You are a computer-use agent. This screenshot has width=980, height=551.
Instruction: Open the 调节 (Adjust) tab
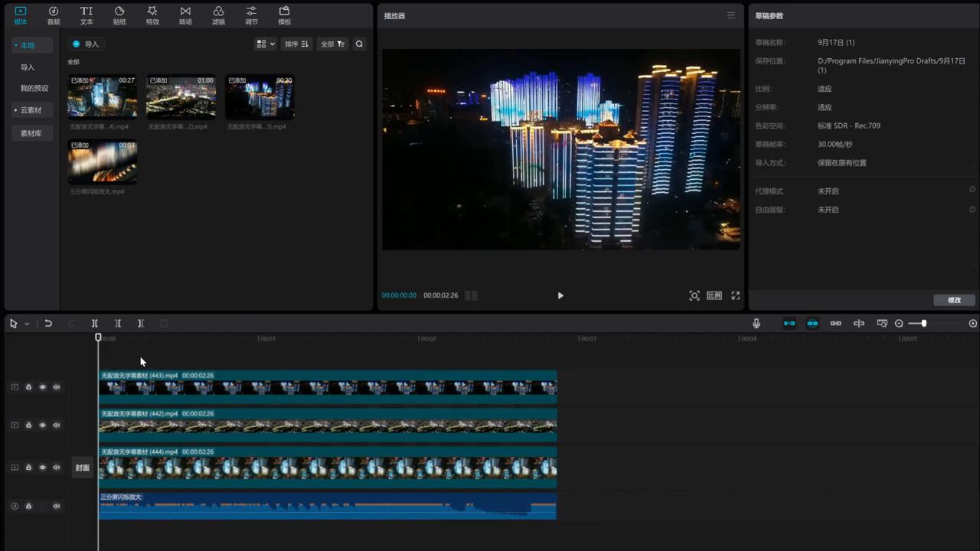[251, 15]
